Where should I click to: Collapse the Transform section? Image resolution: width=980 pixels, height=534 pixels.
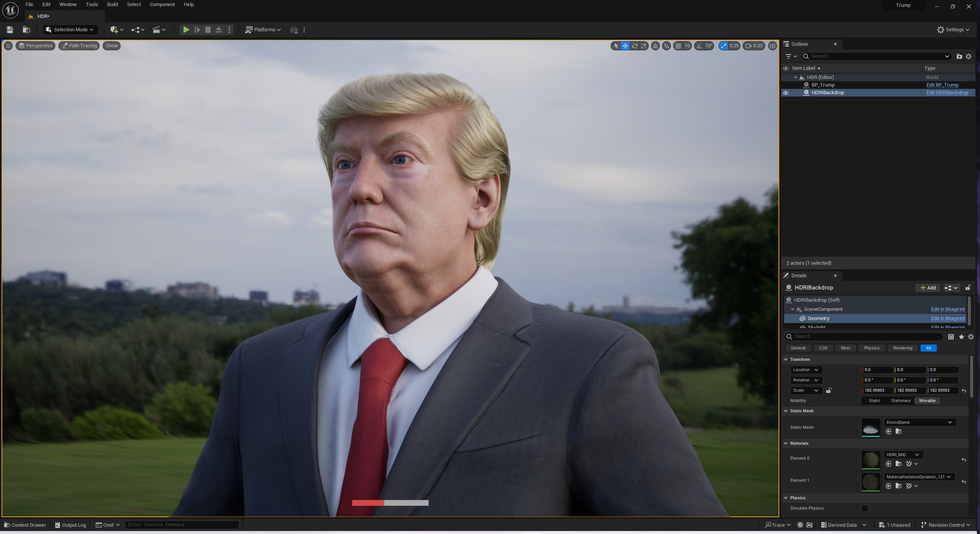click(x=786, y=360)
